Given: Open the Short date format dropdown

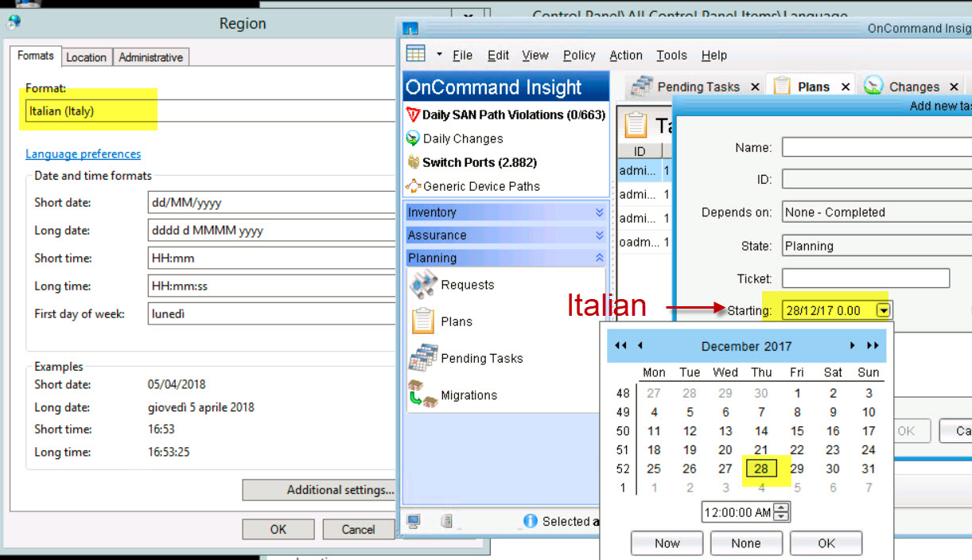Looking at the screenshot, I should click(272, 203).
